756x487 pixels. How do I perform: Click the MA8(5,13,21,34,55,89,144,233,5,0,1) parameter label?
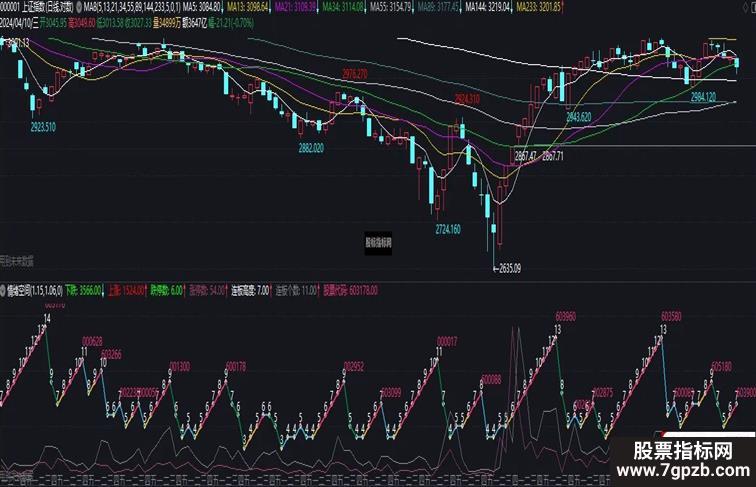point(132,8)
